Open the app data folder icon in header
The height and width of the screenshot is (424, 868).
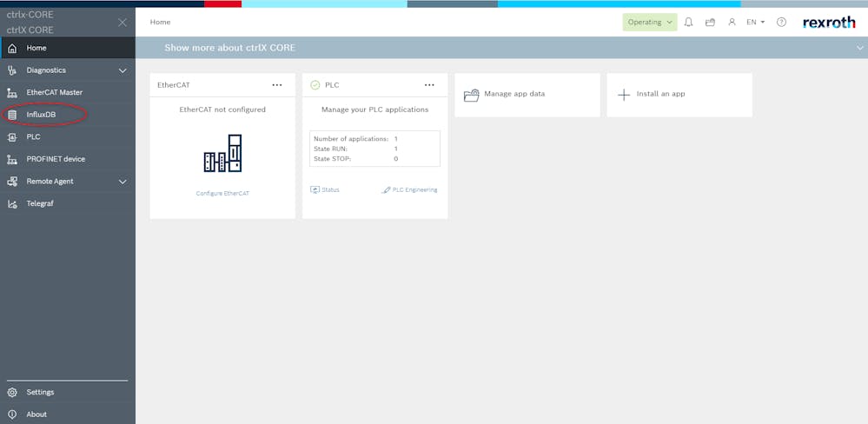tap(710, 22)
